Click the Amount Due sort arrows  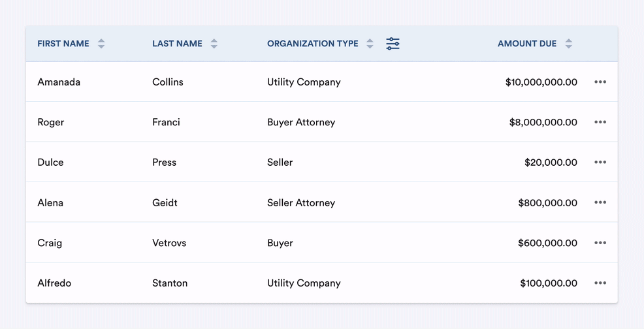pos(569,44)
